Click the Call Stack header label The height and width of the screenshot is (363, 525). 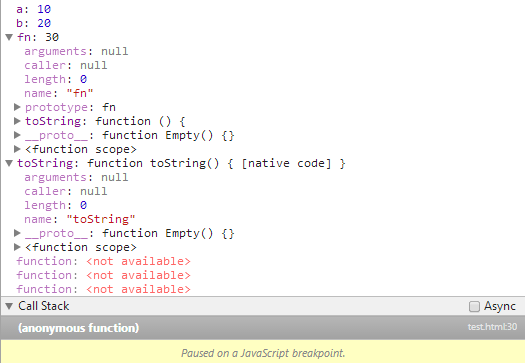(x=44, y=306)
